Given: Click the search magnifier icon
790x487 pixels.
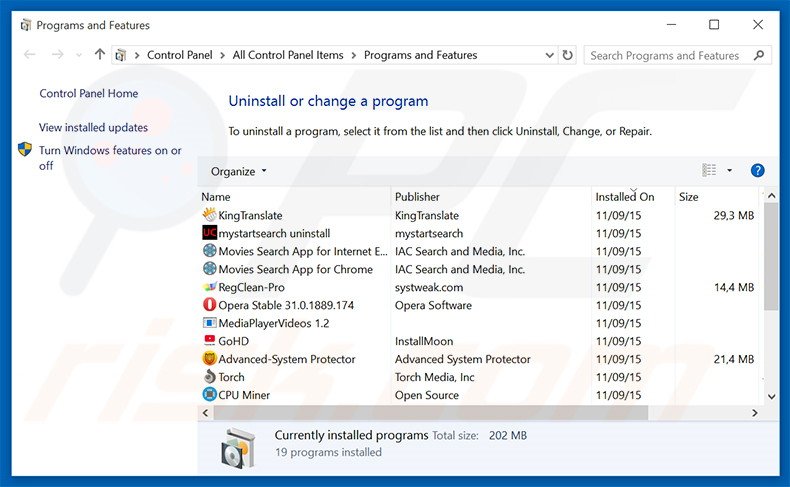Looking at the screenshot, I should 759,55.
